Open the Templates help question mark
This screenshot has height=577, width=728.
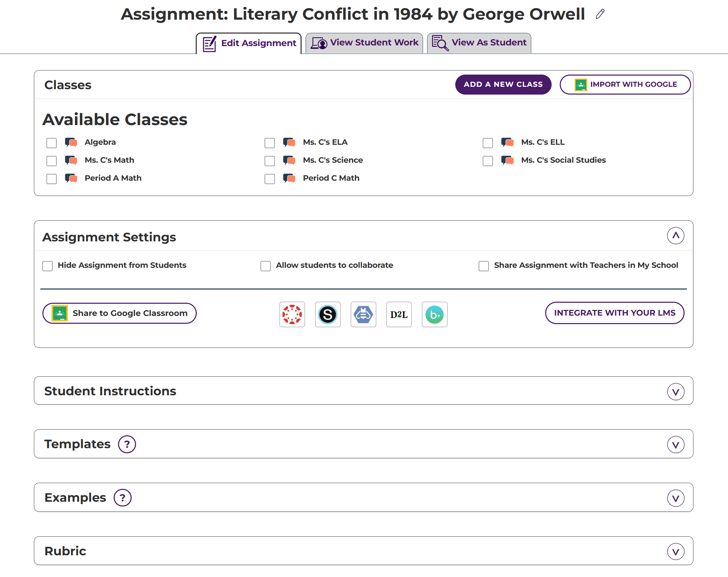(x=127, y=444)
